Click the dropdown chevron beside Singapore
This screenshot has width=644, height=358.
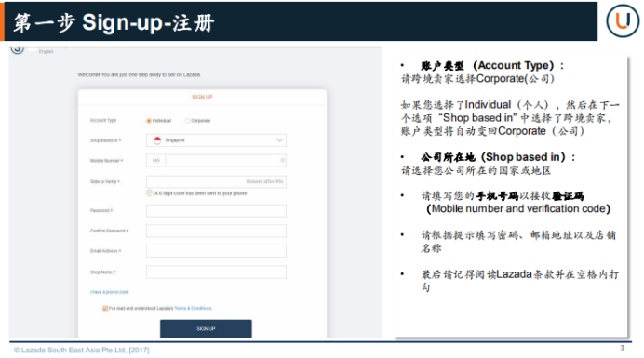tap(279, 140)
